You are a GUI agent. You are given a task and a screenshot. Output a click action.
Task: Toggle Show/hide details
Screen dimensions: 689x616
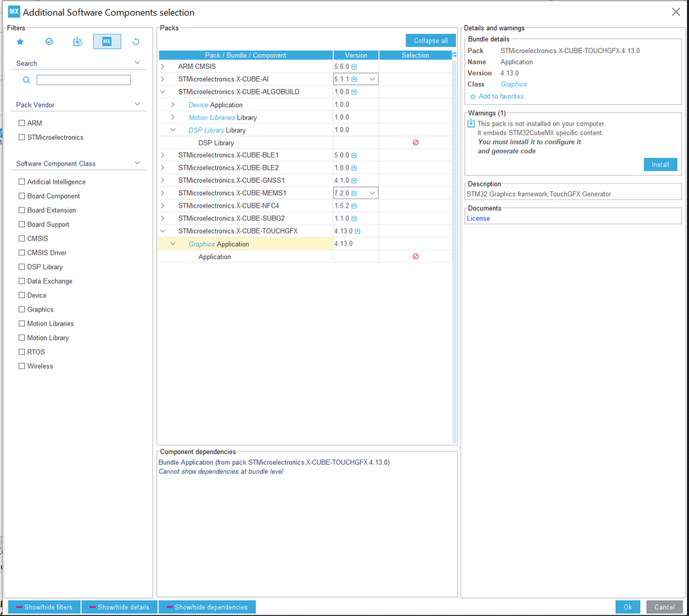coord(119,607)
